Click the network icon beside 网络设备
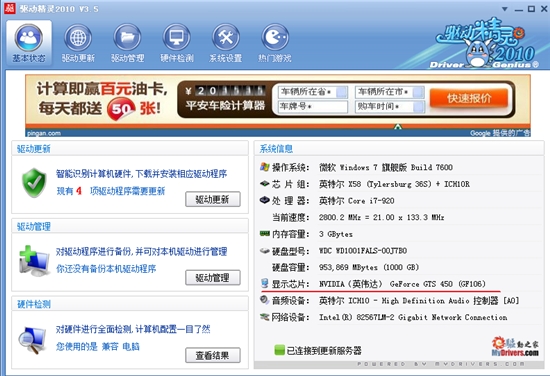The width and height of the screenshot is (550, 376). pyautogui.click(x=264, y=317)
